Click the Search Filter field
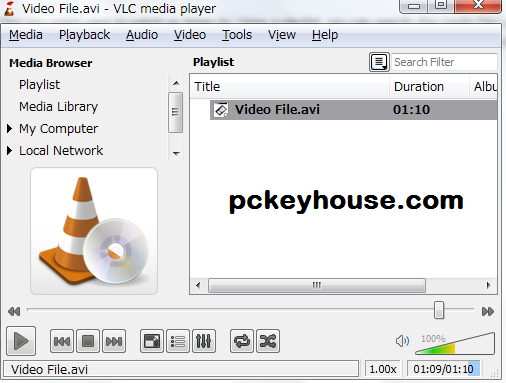The width and height of the screenshot is (506, 383). click(444, 62)
